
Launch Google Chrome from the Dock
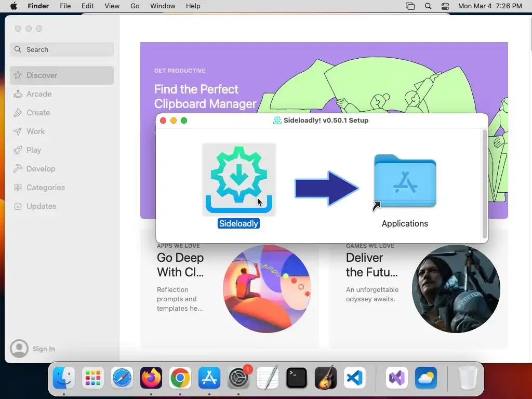point(180,378)
